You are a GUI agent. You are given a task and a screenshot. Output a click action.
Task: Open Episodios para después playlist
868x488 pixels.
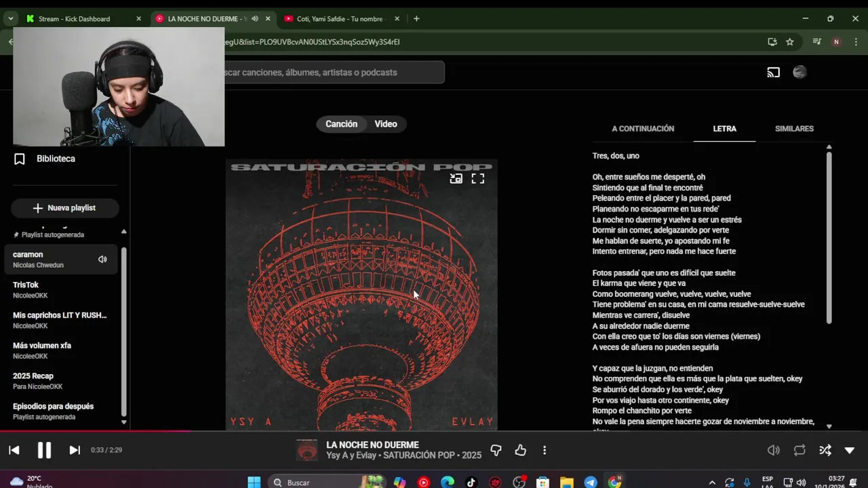pyautogui.click(x=61, y=411)
